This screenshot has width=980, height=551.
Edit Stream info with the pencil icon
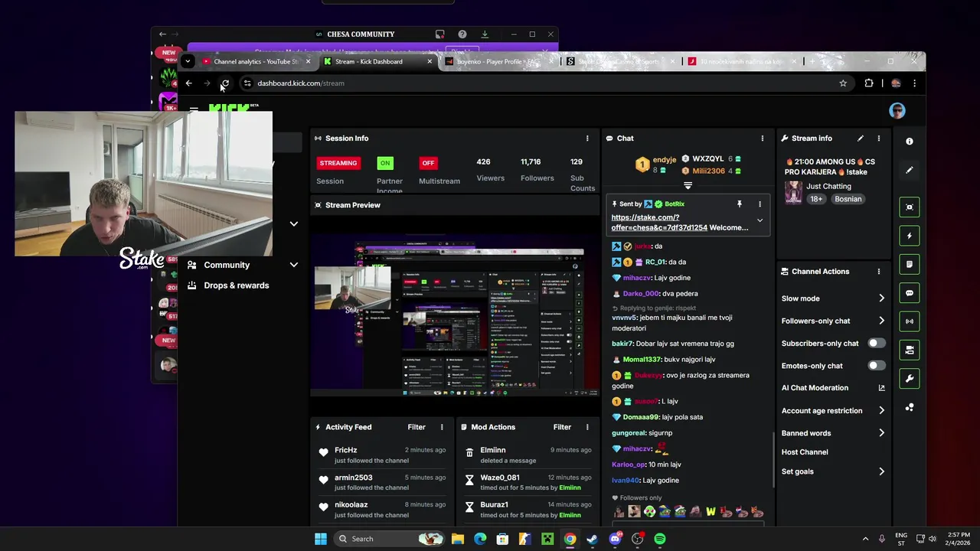coord(861,139)
